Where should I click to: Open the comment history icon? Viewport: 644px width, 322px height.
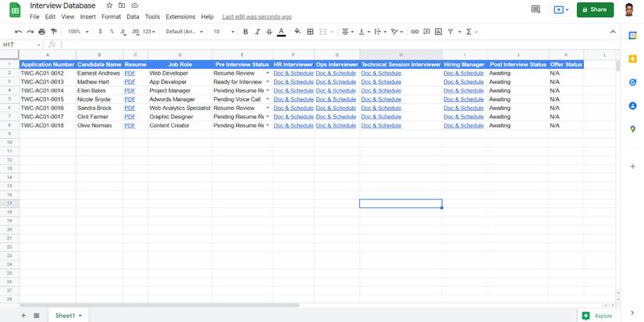(x=535, y=9)
